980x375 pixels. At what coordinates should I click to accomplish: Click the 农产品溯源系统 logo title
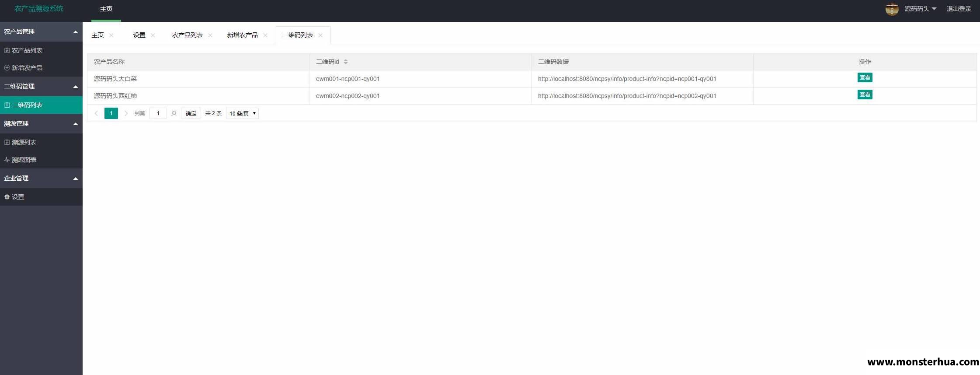39,9
